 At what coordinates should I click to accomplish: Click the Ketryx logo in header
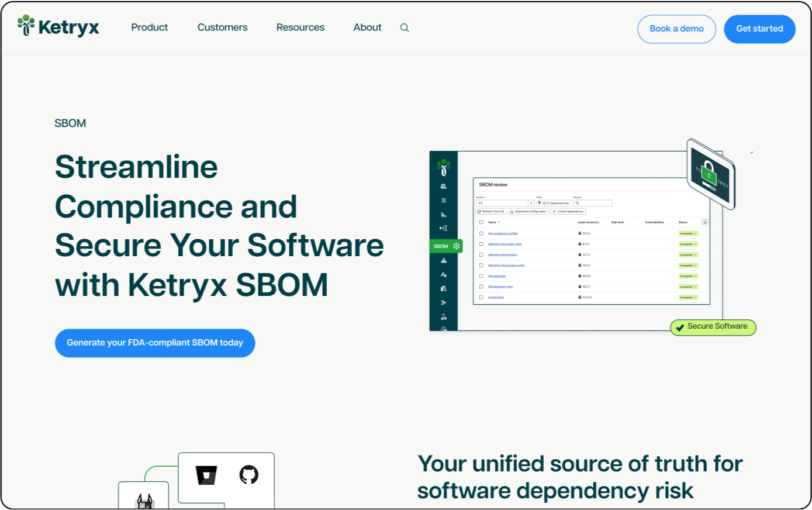58,27
